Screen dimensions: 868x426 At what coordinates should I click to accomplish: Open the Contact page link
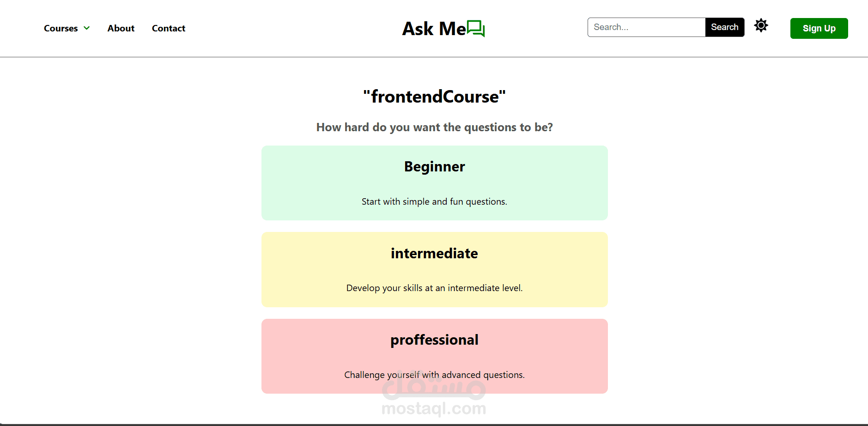pos(169,28)
